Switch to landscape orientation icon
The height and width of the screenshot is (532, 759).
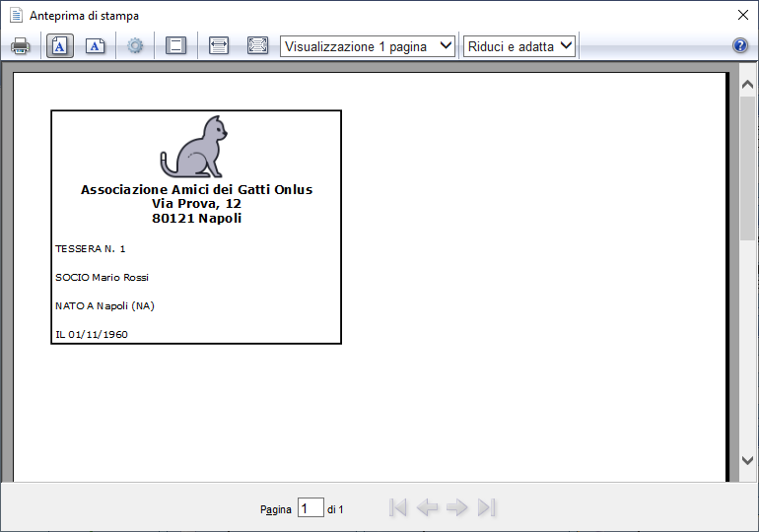[x=96, y=46]
